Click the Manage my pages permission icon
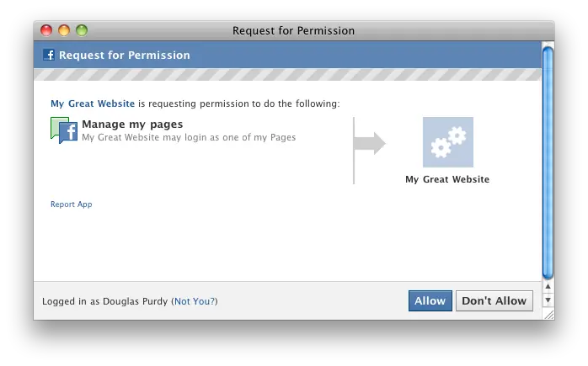The image size is (588, 366). (65, 130)
